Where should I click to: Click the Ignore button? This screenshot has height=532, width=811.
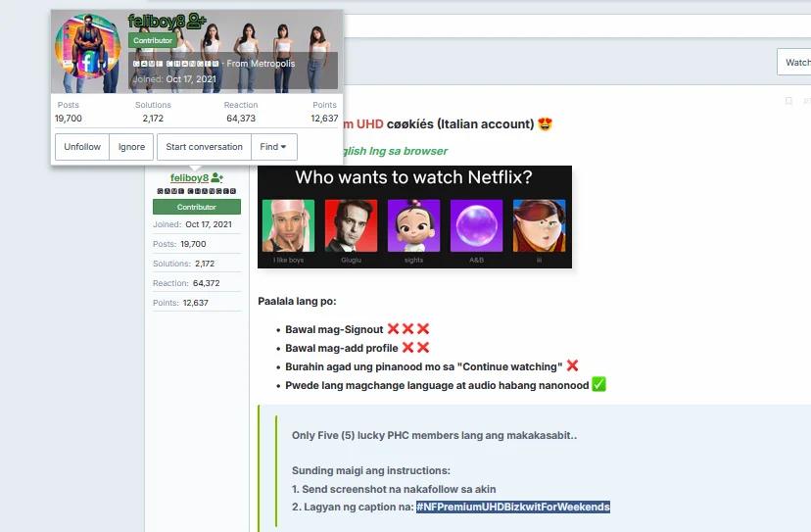(131, 147)
